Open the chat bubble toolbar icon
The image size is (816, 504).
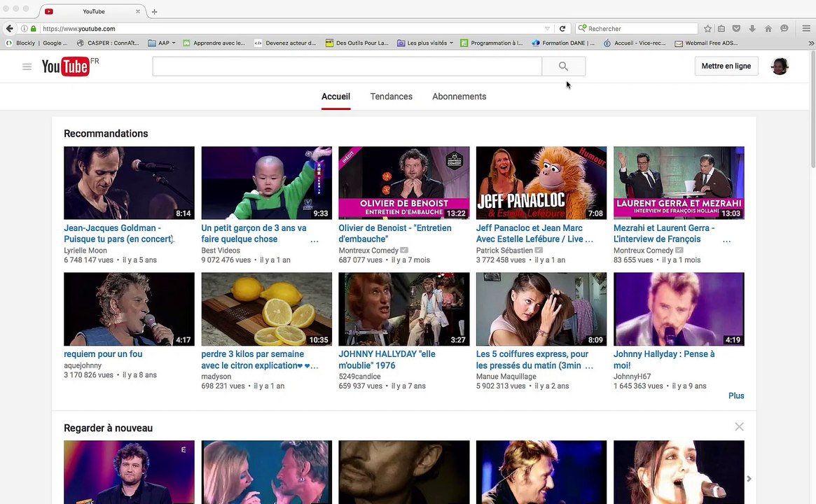point(784,29)
